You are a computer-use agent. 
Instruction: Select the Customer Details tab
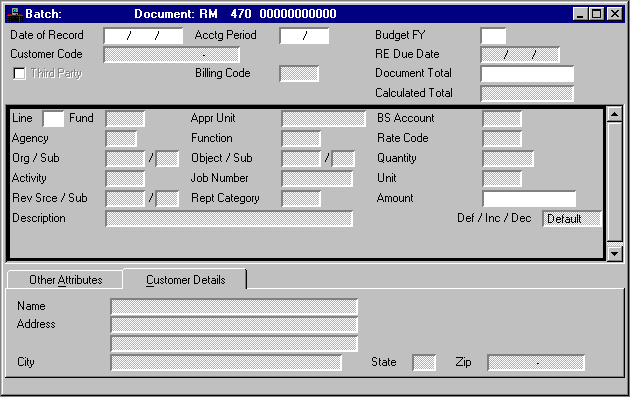tap(185, 280)
